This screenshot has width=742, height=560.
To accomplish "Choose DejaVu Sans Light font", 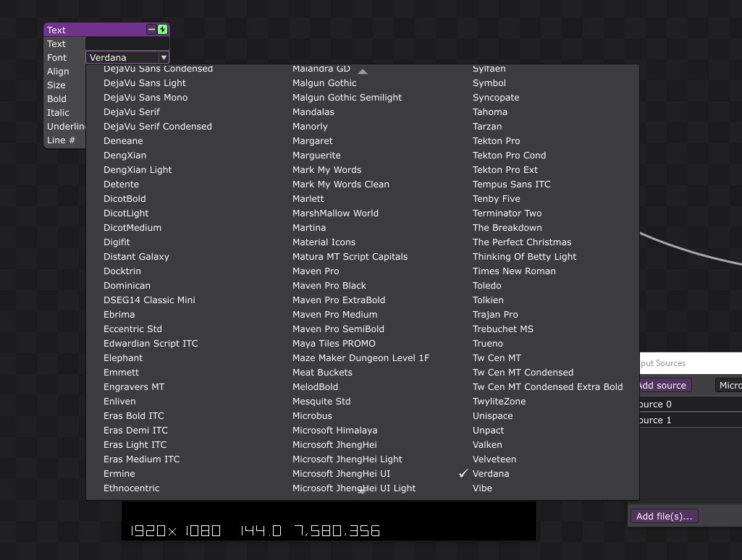I will click(x=144, y=82).
